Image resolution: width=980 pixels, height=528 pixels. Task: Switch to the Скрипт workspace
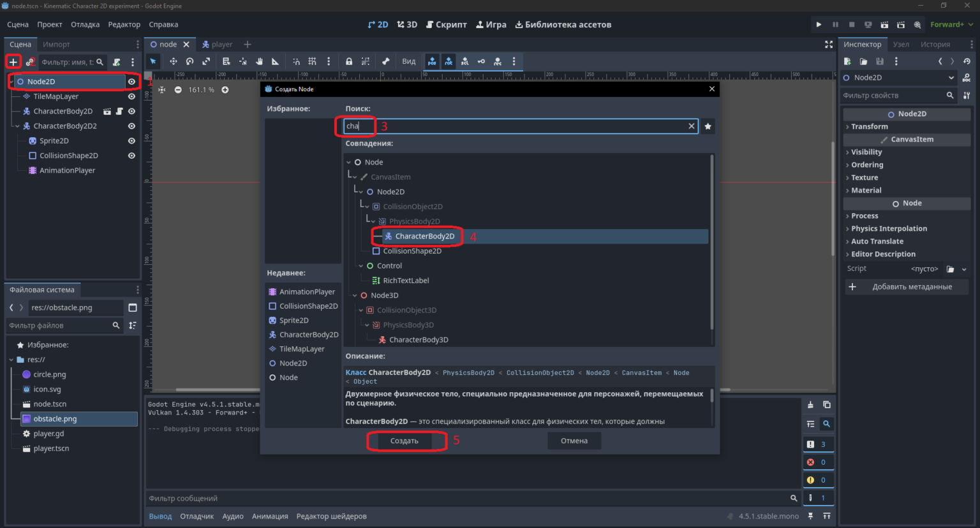point(447,24)
